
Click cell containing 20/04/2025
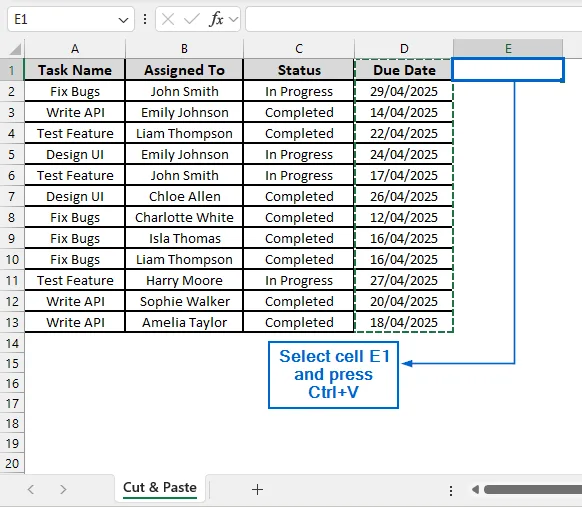point(404,301)
